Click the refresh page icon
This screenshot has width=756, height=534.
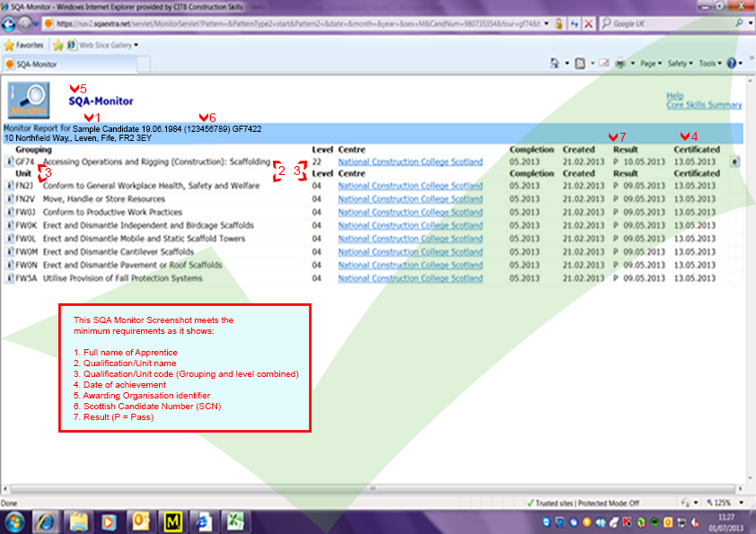click(575, 23)
